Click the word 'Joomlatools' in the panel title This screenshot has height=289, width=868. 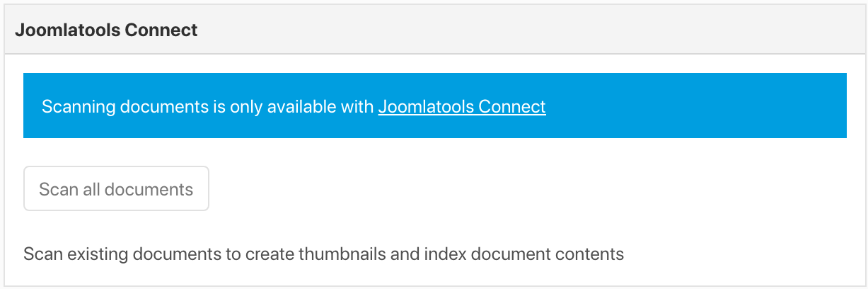tap(68, 30)
